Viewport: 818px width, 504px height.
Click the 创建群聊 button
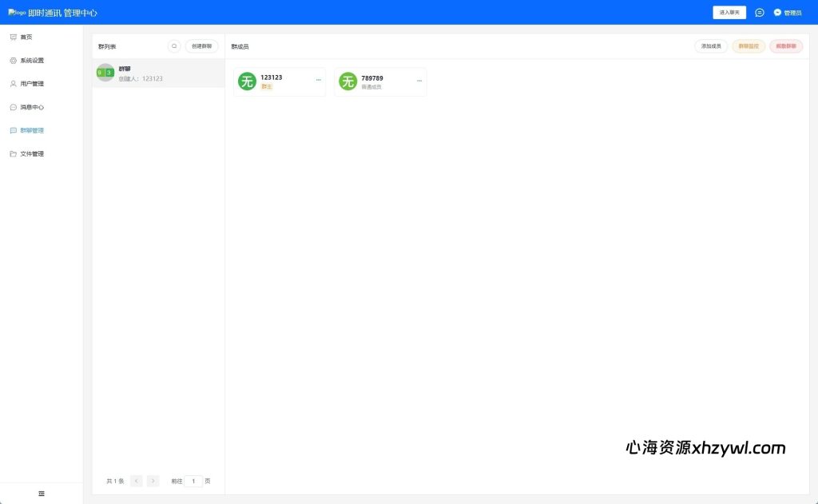coord(201,46)
